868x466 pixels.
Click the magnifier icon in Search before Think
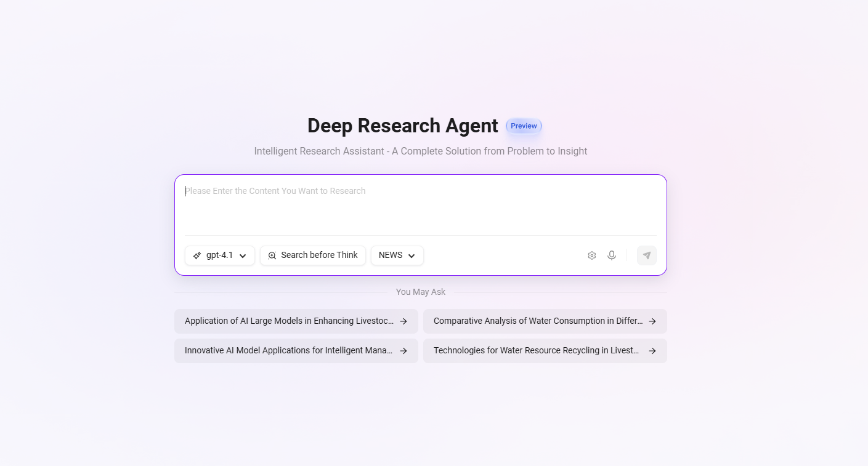[272, 255]
